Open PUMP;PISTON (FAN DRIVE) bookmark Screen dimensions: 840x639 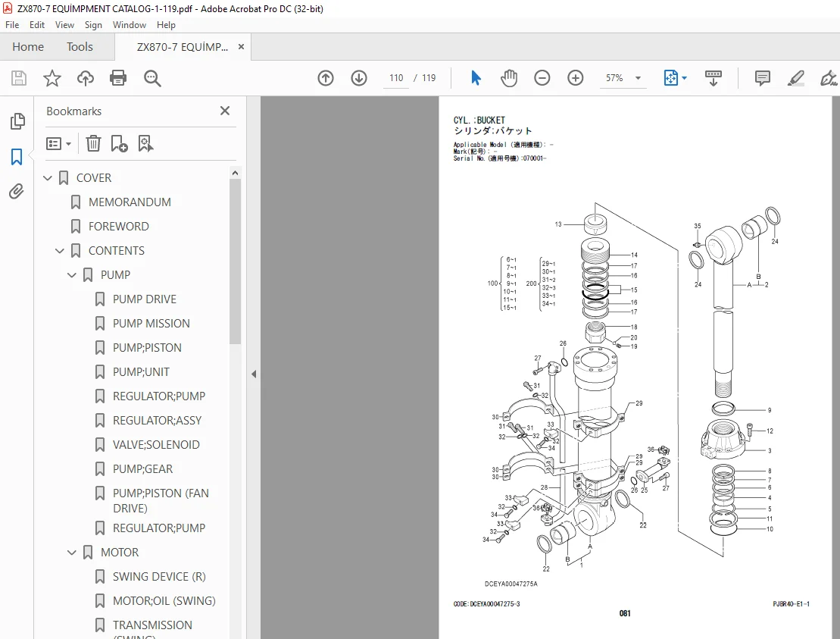[x=161, y=501]
